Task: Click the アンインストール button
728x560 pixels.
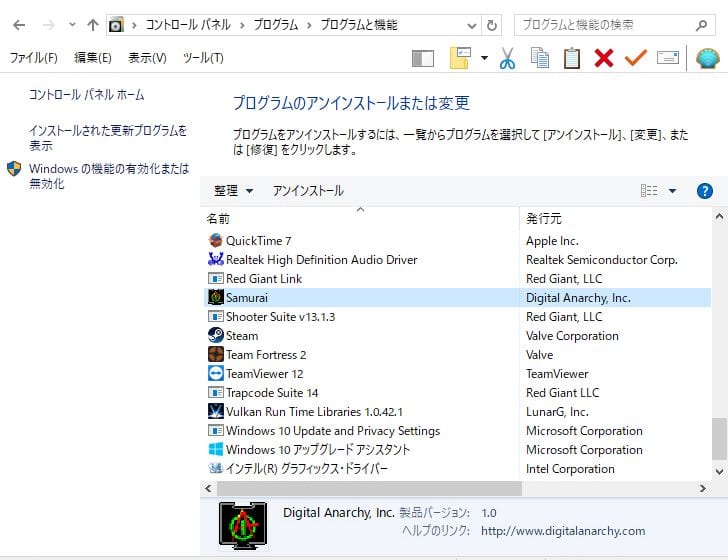Action: tap(308, 191)
